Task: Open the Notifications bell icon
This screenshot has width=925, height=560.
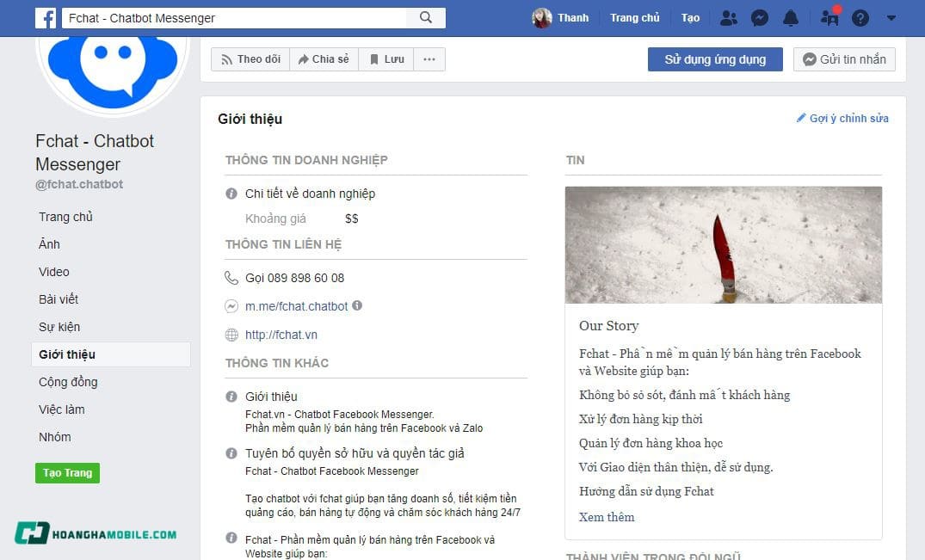Action: coord(791,17)
